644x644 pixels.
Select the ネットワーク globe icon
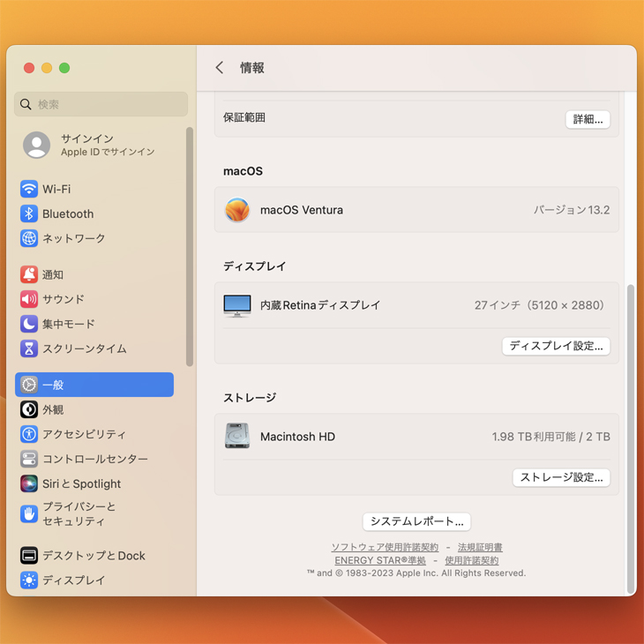coord(29,239)
